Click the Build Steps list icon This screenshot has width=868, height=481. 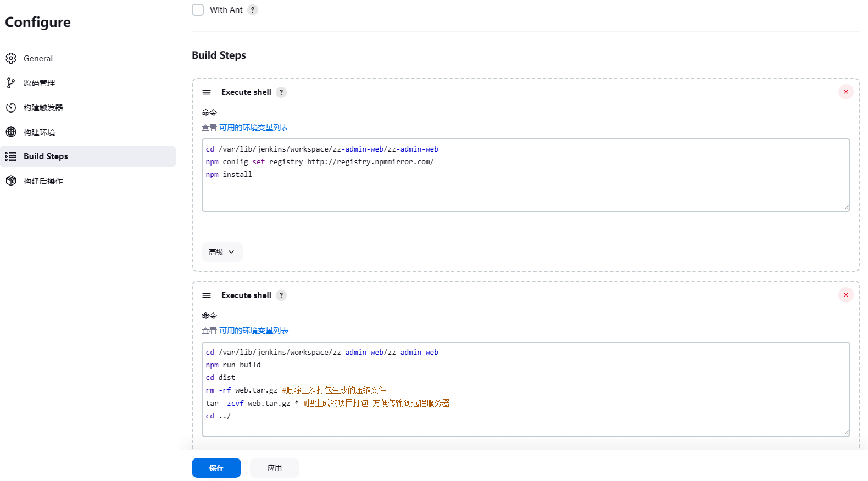pos(11,156)
